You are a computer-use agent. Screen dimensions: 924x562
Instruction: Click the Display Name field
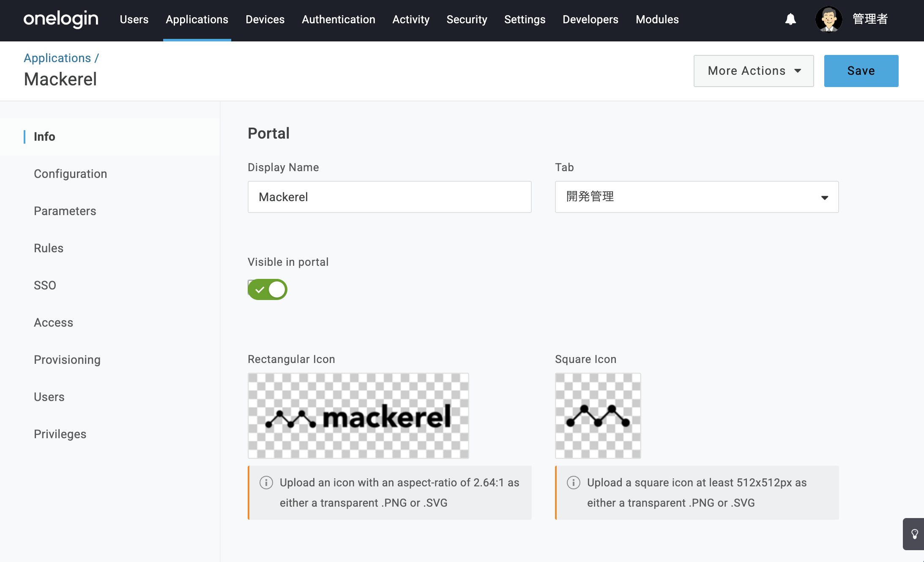389,197
